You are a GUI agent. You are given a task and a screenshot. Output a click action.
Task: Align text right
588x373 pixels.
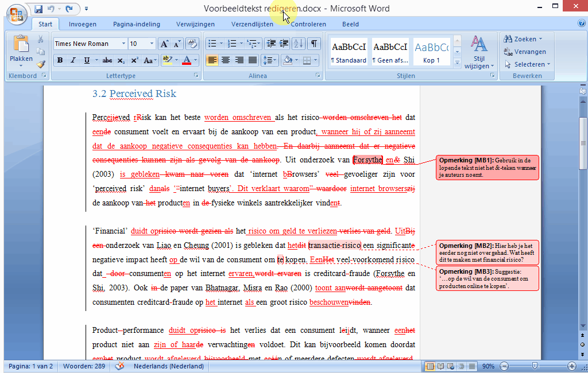[x=239, y=60]
